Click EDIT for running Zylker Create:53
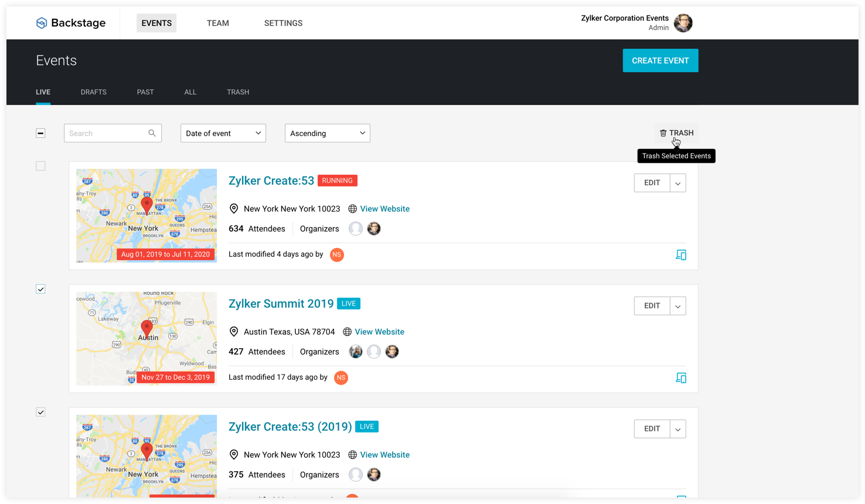 (652, 183)
